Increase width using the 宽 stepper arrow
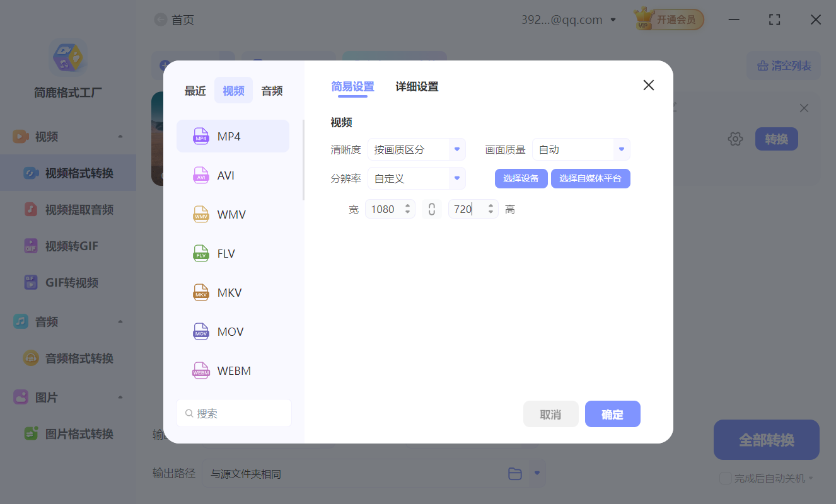The image size is (836, 504). (407, 205)
